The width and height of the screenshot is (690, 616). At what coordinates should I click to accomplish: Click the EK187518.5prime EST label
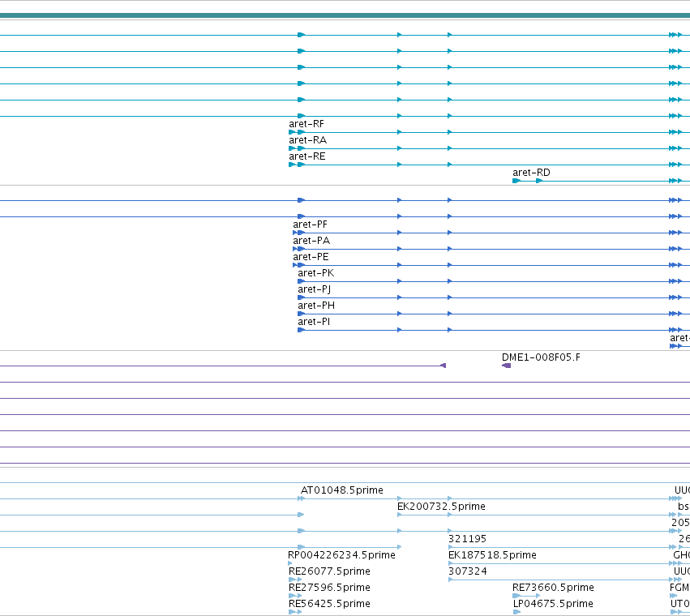(x=492, y=555)
